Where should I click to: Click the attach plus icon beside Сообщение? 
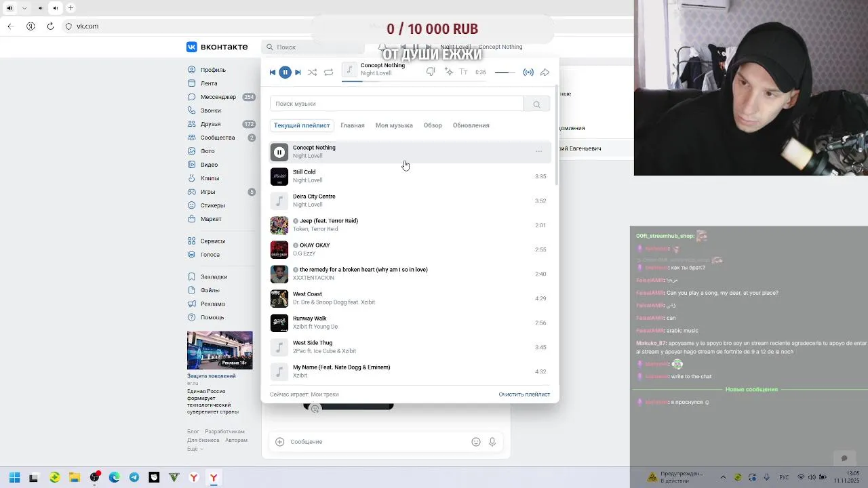click(279, 442)
